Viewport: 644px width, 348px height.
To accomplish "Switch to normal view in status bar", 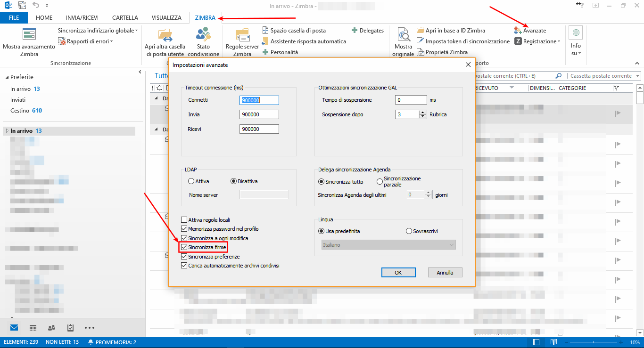I will point(536,342).
